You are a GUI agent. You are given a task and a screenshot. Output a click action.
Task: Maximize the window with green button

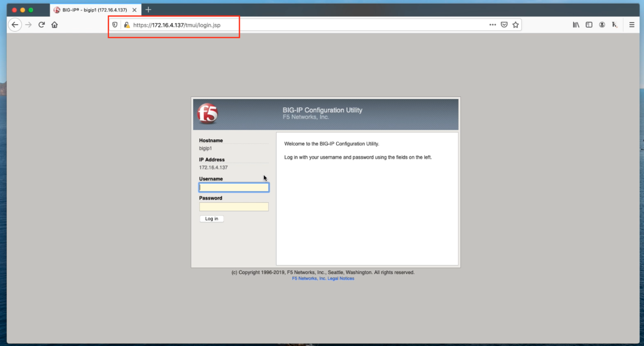(31, 10)
